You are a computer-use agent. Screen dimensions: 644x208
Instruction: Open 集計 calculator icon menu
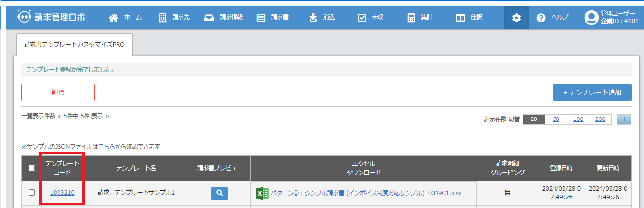click(420, 18)
